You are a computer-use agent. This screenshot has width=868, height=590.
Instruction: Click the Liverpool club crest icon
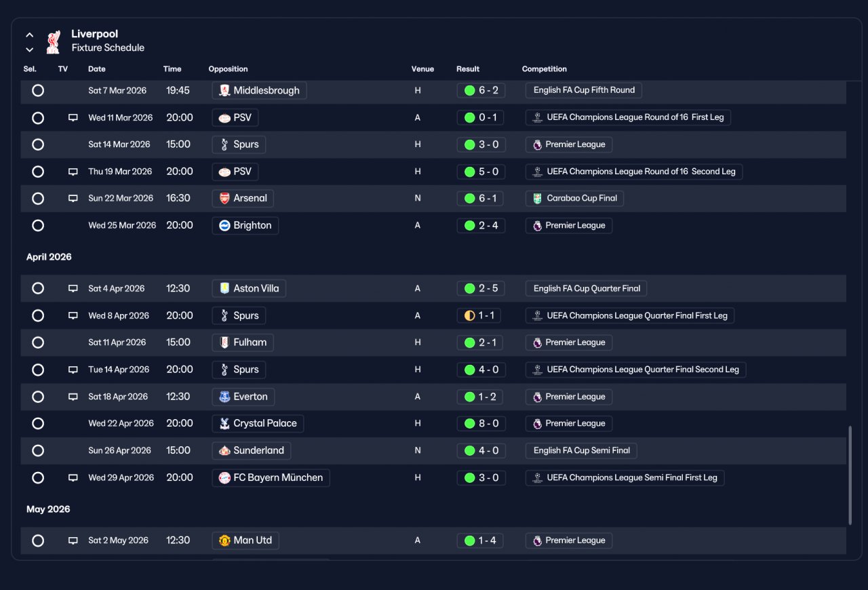click(53, 41)
